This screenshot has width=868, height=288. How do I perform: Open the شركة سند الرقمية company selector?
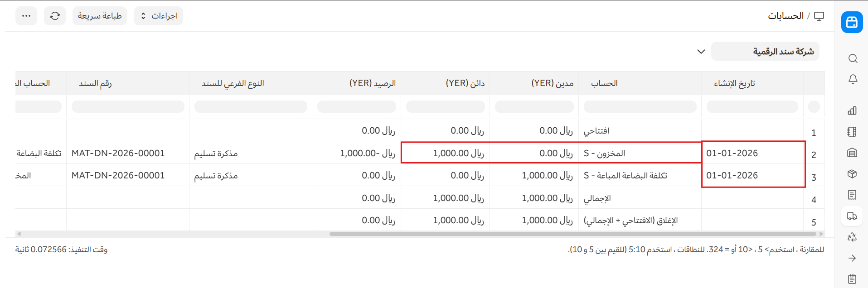coord(765,52)
